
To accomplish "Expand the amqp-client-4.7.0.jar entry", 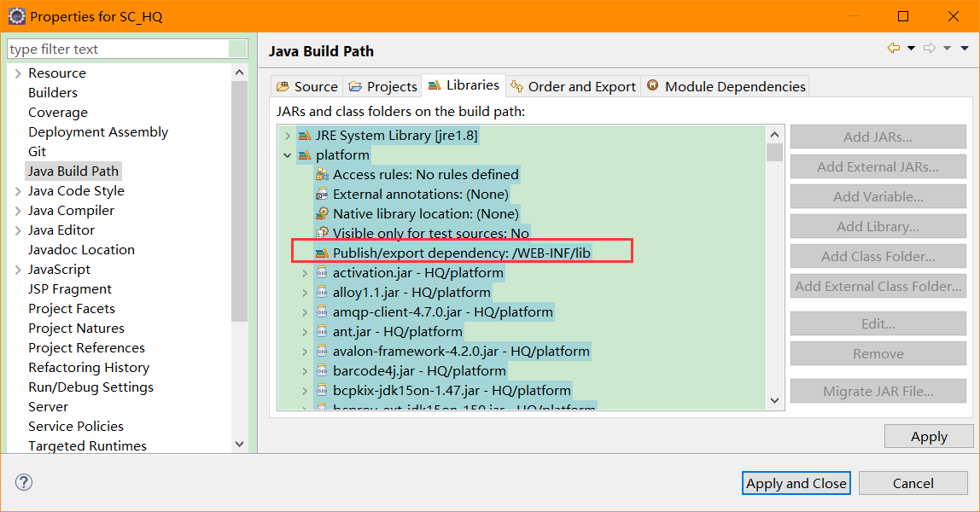I will (x=306, y=311).
